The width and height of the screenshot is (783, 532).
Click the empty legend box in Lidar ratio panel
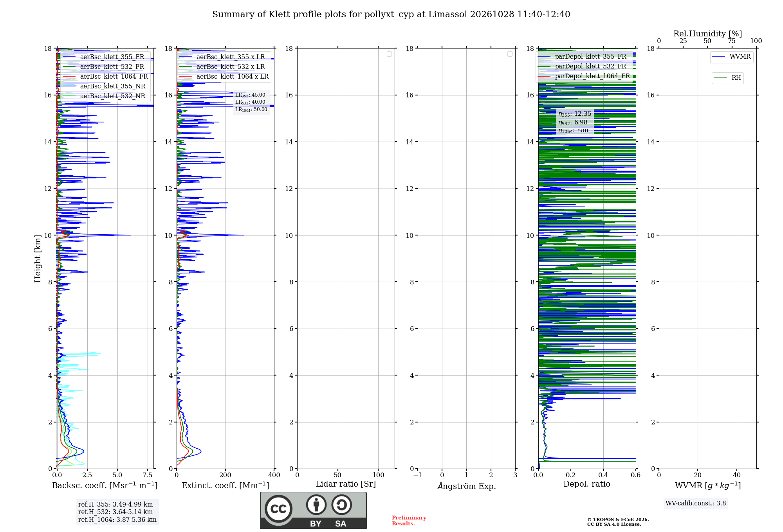(x=389, y=54)
